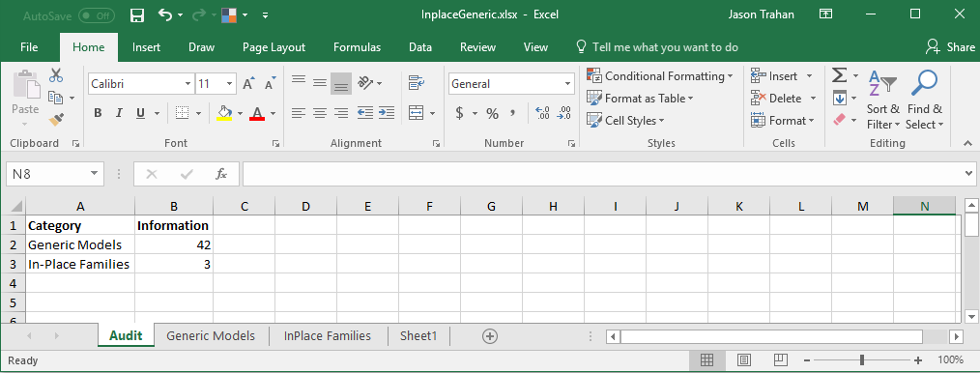Switch to the Data ribbon tab

point(420,46)
